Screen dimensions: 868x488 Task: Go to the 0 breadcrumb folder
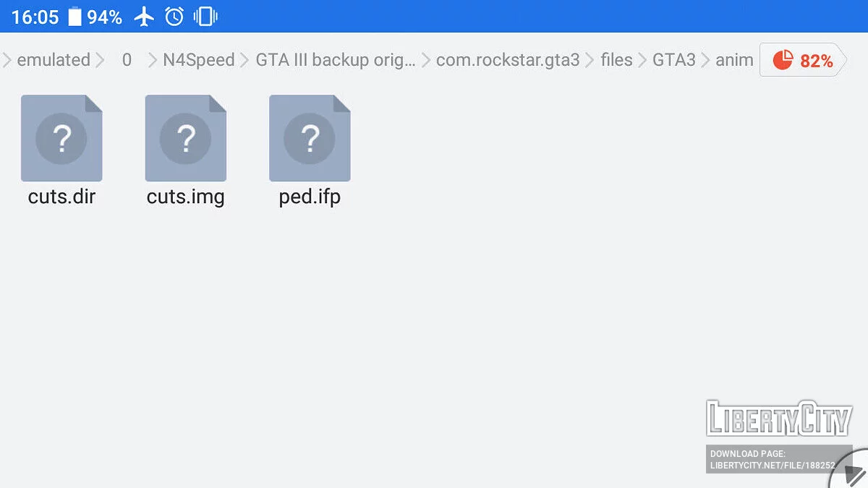tap(127, 60)
